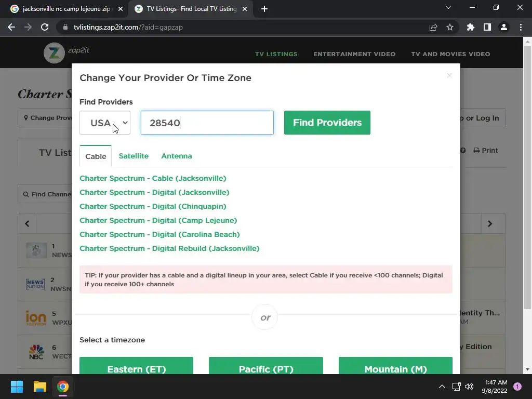Click the Find Providers green button
The height and width of the screenshot is (399, 532).
click(x=327, y=123)
